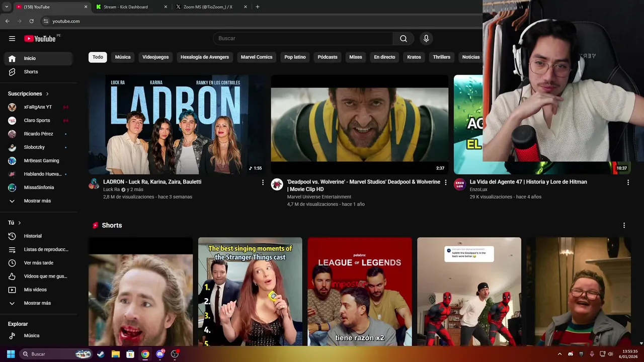Open Música under Explorar

pos(39,335)
